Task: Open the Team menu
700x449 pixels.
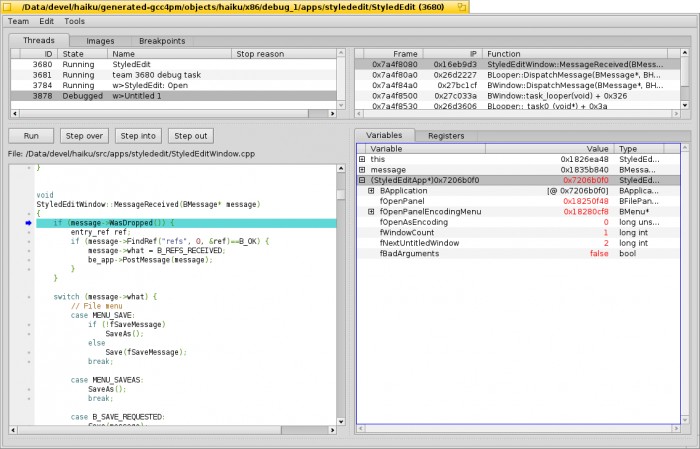Action: tap(18, 20)
